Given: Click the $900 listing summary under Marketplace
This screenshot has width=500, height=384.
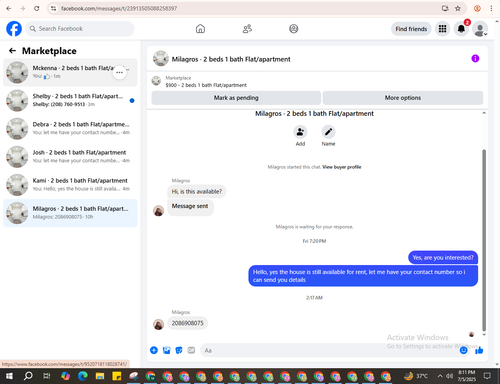Looking at the screenshot, I should 206,85.
